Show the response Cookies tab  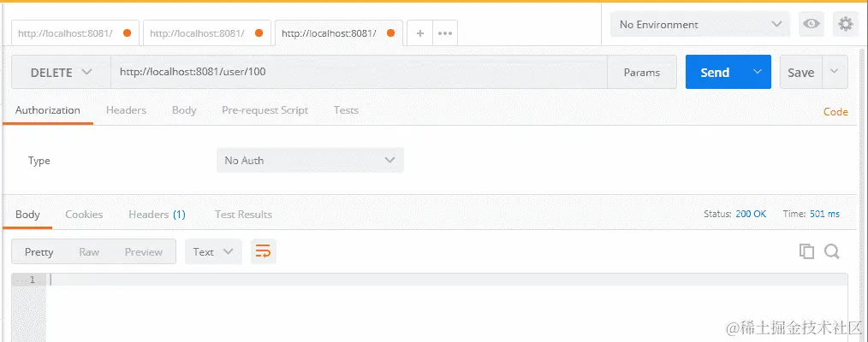[x=84, y=215]
